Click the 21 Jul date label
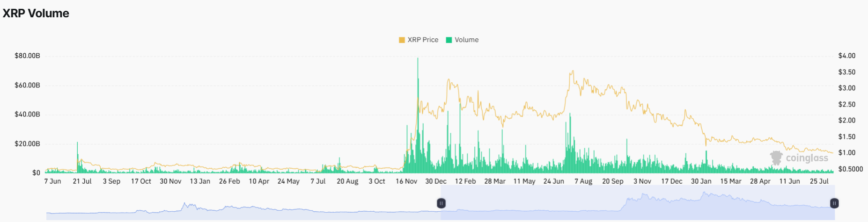 click(x=82, y=181)
